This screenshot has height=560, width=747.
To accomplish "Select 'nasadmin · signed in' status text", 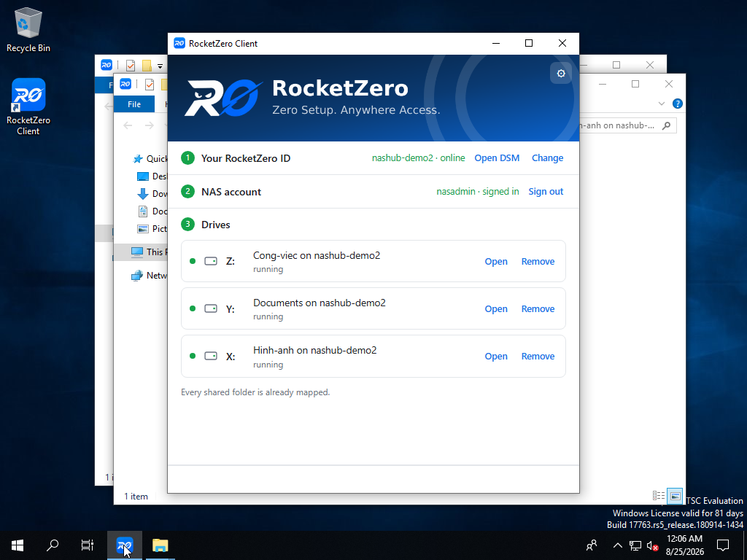I will click(477, 192).
